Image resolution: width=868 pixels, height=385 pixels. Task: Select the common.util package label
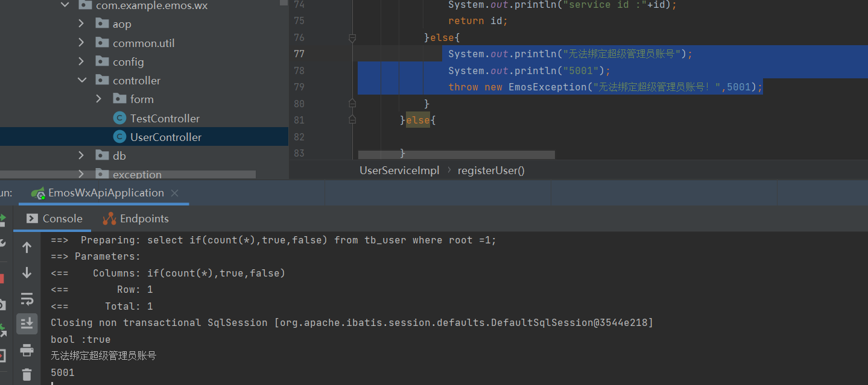click(x=144, y=43)
